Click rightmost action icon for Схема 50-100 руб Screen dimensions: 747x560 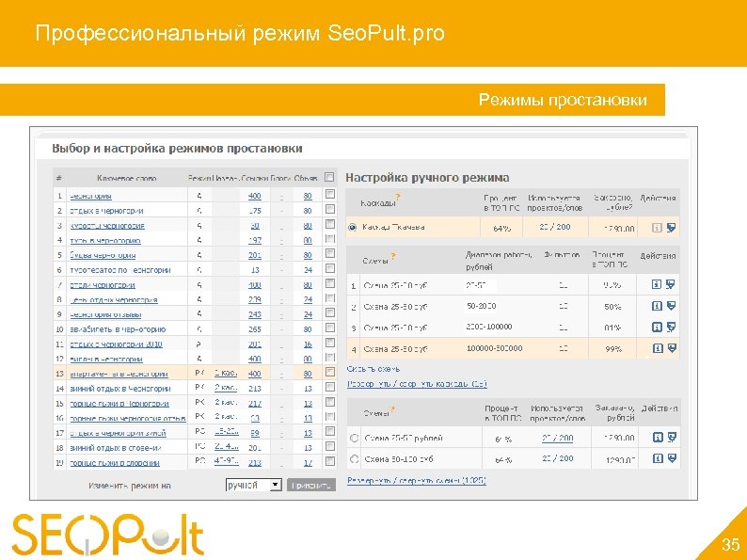point(672,458)
